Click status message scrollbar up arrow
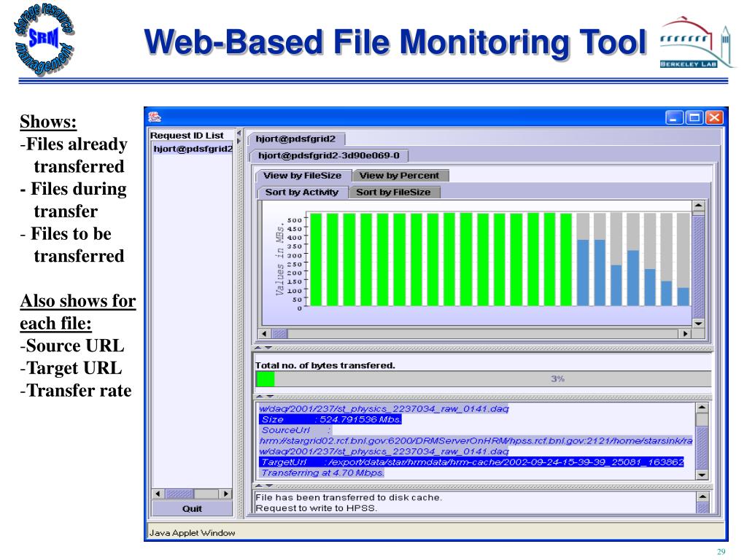 [x=703, y=497]
